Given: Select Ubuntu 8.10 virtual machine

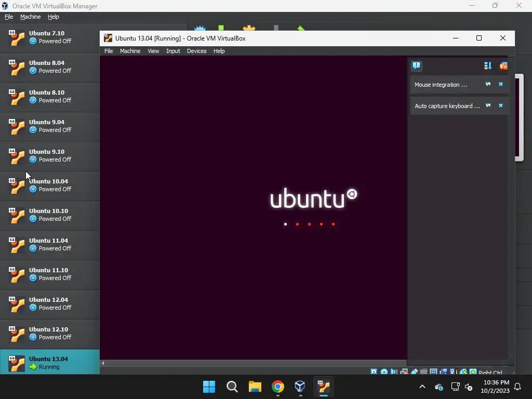Looking at the screenshot, I should coord(49,97).
